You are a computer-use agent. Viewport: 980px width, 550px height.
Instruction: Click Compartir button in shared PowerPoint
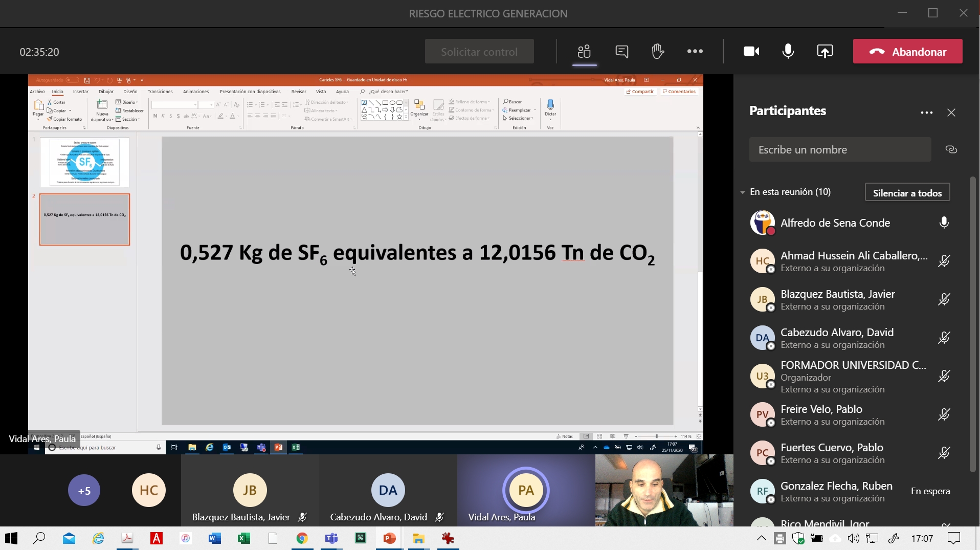(x=640, y=92)
